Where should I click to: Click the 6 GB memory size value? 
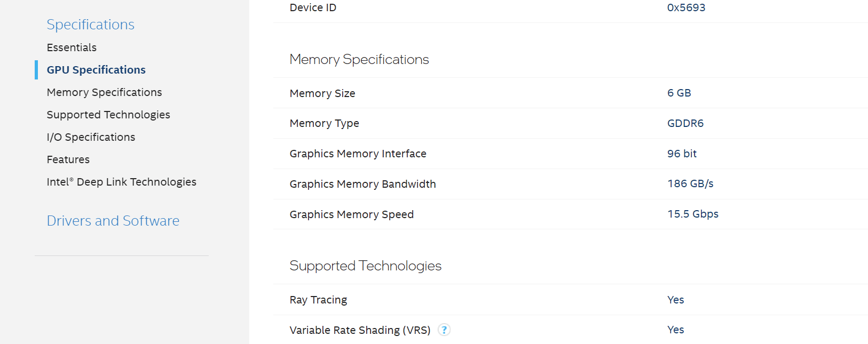[679, 93]
